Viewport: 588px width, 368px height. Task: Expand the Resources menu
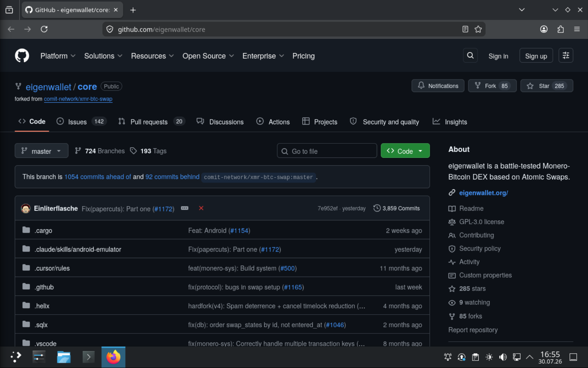pyautogui.click(x=152, y=56)
